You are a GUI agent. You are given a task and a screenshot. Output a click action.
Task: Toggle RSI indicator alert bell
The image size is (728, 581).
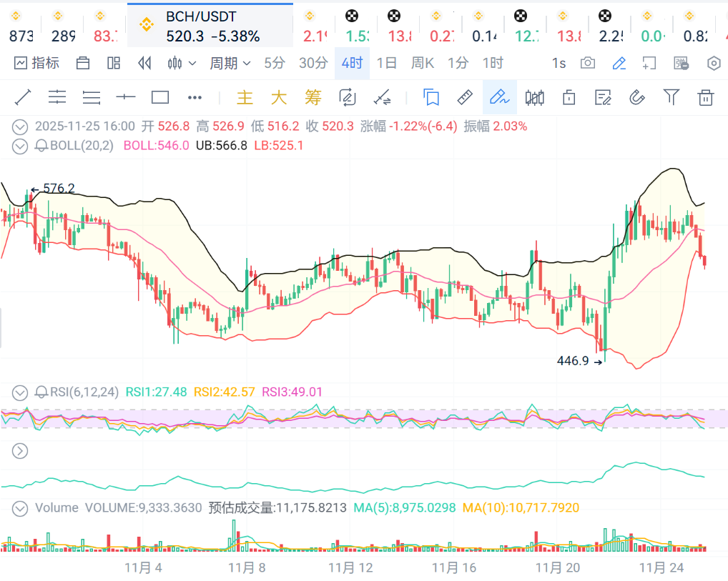tap(41, 392)
